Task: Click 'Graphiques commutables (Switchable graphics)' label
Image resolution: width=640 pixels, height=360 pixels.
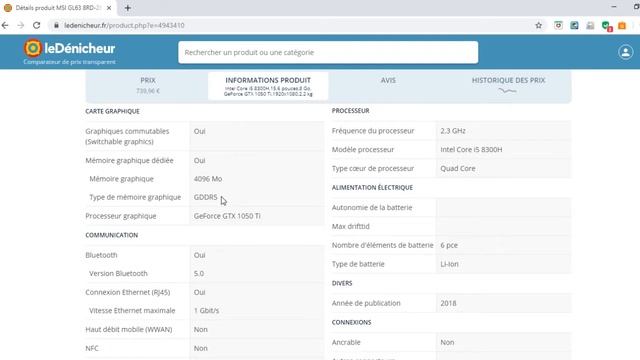Action: click(x=127, y=136)
